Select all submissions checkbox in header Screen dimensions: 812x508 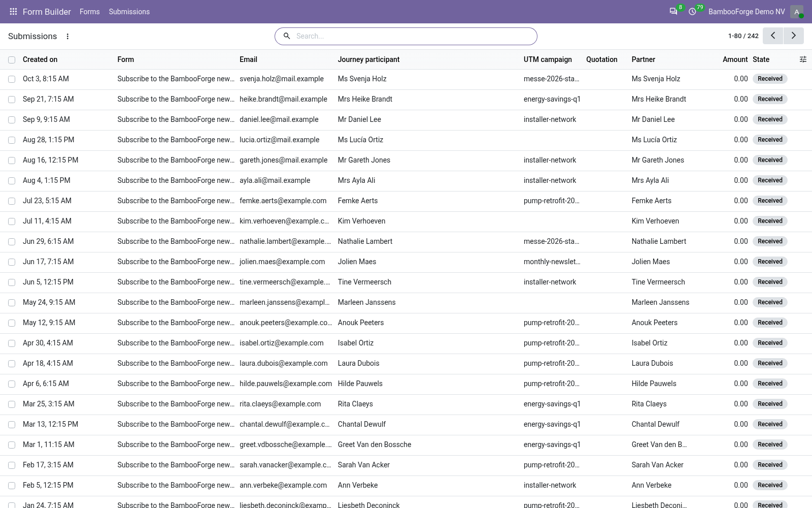(12, 60)
